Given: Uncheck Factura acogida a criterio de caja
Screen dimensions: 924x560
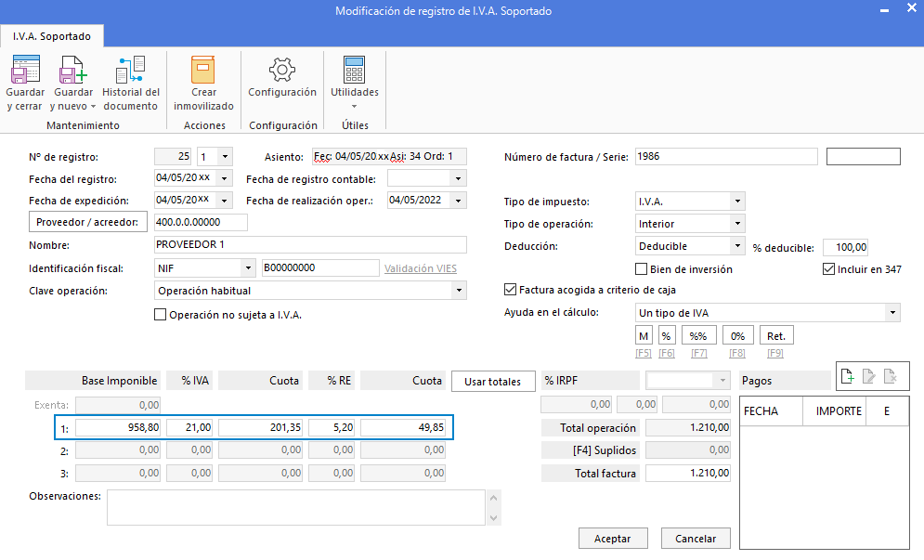Looking at the screenshot, I should (x=511, y=290).
